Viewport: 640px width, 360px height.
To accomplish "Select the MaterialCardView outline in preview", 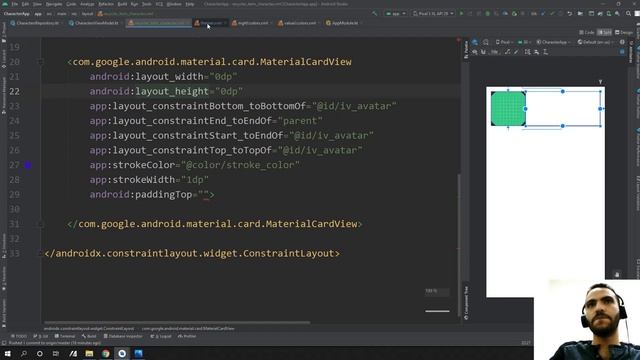I will [563, 109].
